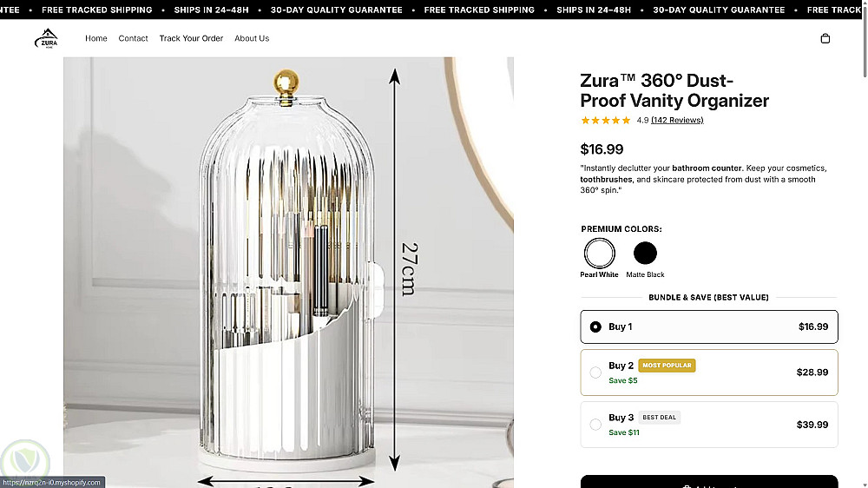Open the shopping cart
The width and height of the screenshot is (868, 488).
[x=825, y=38]
